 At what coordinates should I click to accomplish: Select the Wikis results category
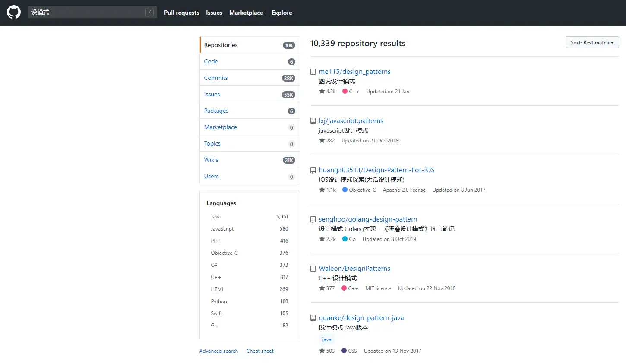(x=211, y=160)
